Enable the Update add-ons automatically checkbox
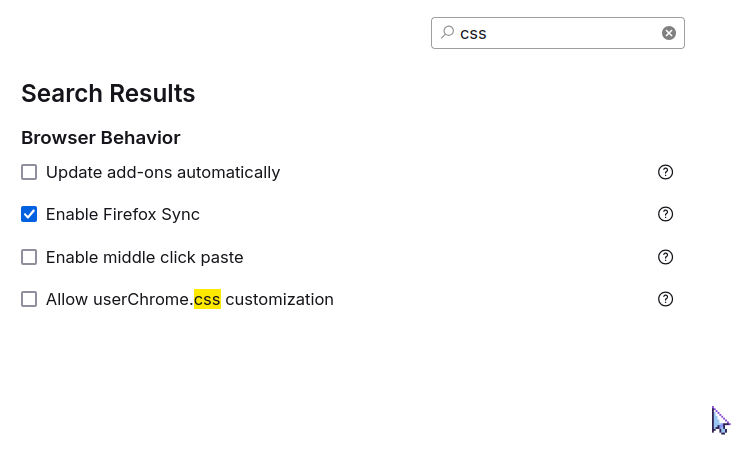This screenshot has height=449, width=734. 29,172
